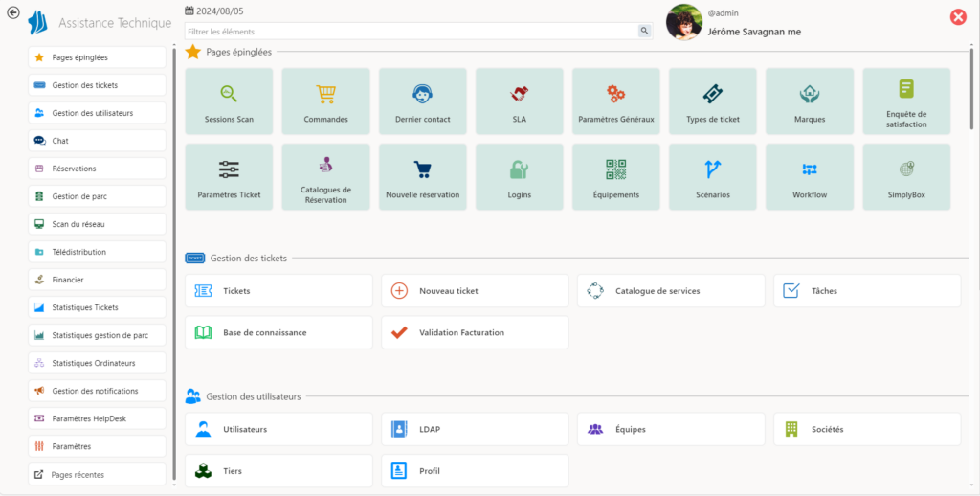Open Statistiques Tickets sidebar item
Viewport: 980px width, 496px height.
[x=97, y=307]
